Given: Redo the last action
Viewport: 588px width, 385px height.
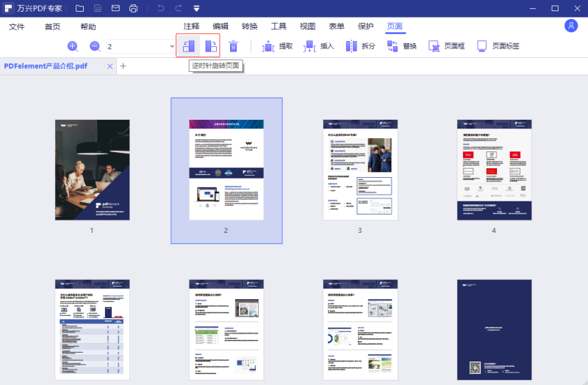Looking at the screenshot, I should click(179, 8).
